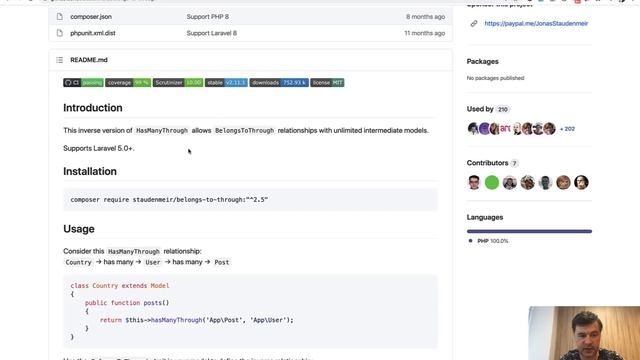Click '11 months ago' timestamp

424,33
